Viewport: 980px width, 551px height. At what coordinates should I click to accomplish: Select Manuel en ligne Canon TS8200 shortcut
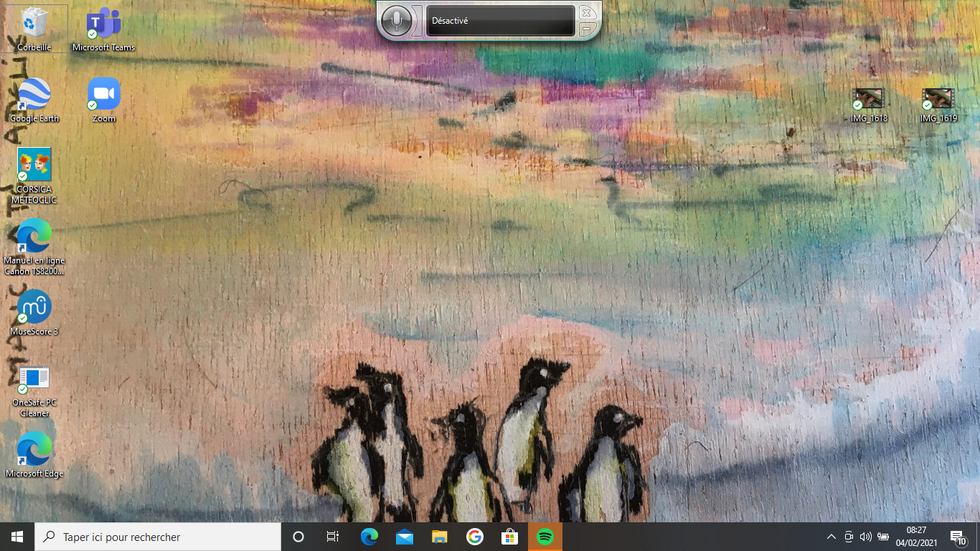click(34, 248)
